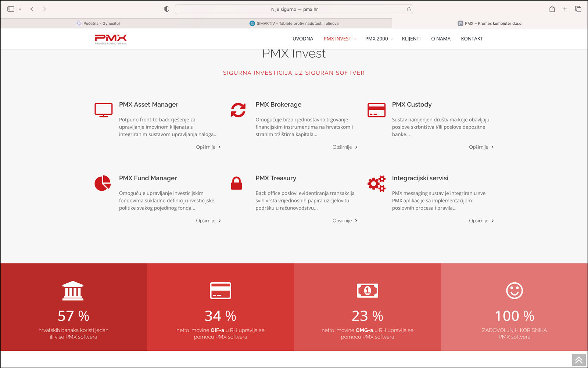Go back to previous page

[32, 9]
